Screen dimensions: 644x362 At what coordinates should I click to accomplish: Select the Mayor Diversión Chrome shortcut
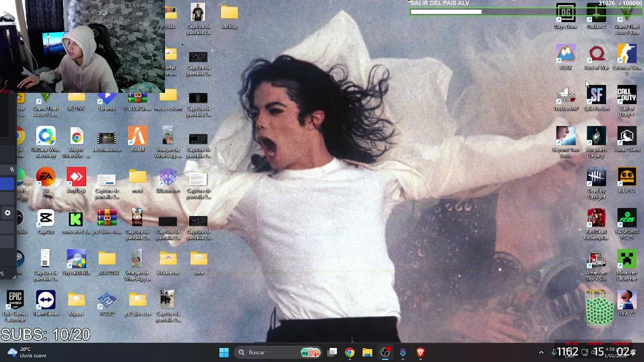pos(76,143)
